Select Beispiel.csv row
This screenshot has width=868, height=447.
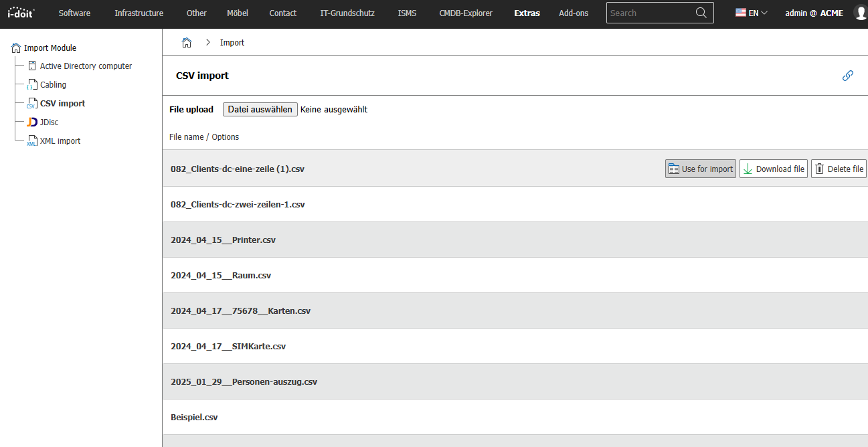point(515,417)
